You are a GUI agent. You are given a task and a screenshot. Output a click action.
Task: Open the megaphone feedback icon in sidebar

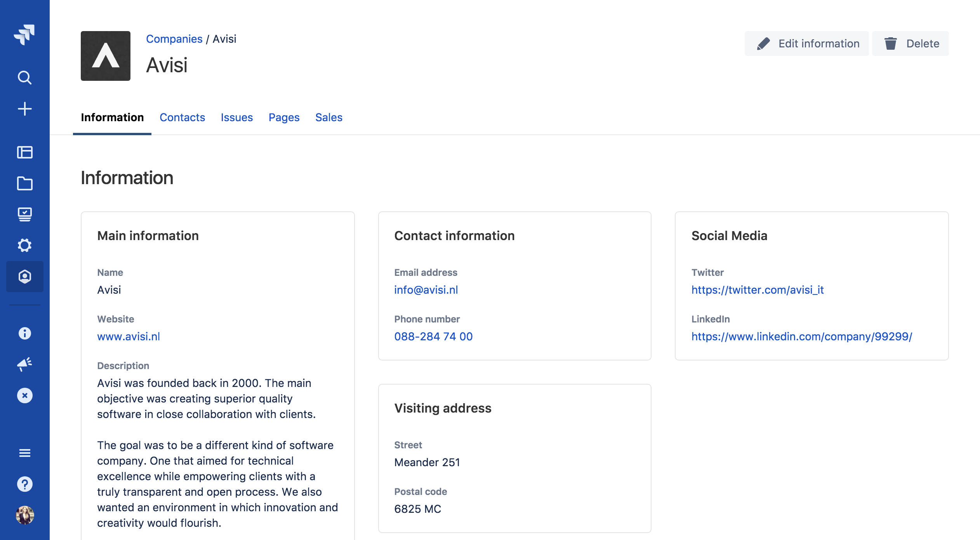tap(24, 364)
